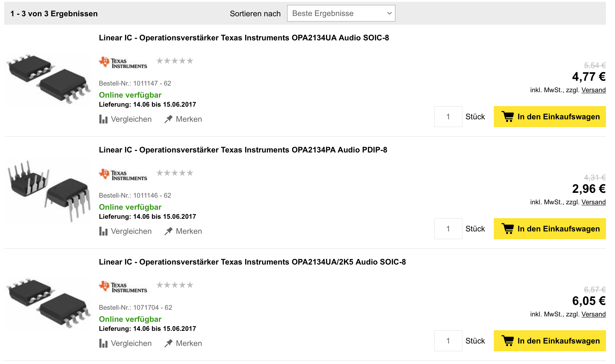The height and width of the screenshot is (364, 615).
Task: Click star rating of OPA2134PA PDIP-8
Action: click(x=175, y=173)
